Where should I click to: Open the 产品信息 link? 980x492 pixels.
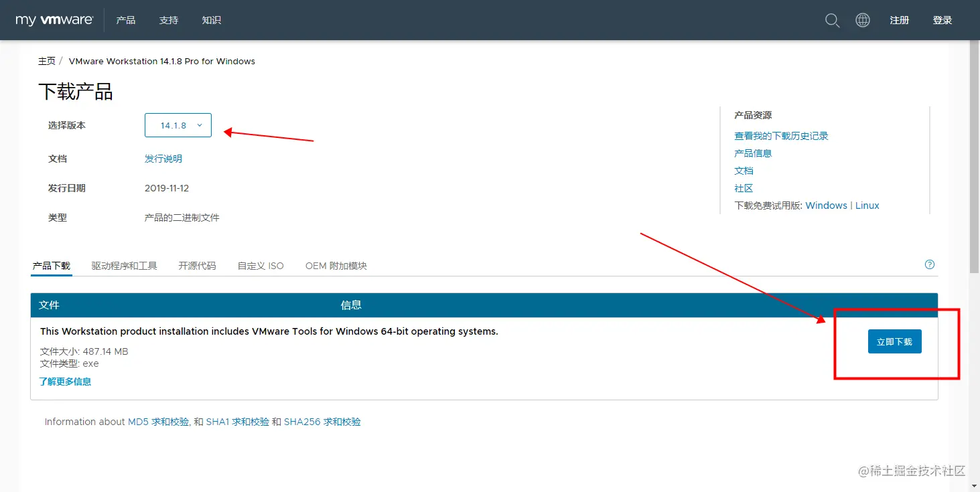tap(754, 153)
